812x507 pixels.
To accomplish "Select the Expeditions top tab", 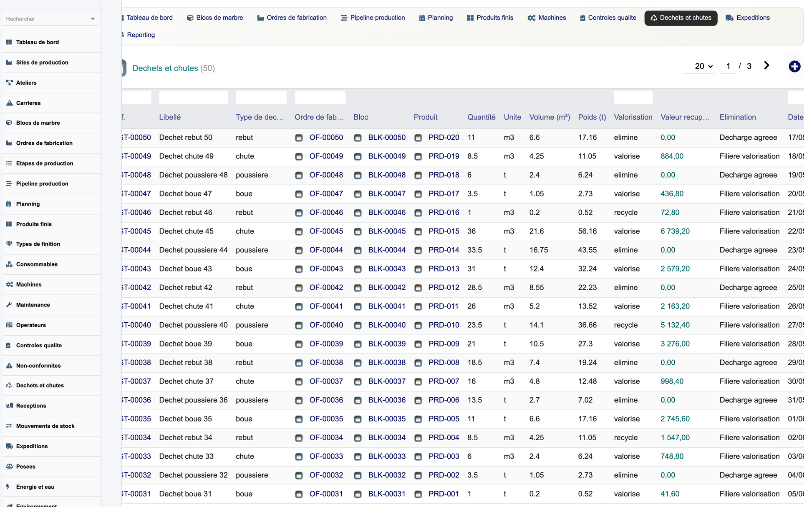I will click(x=748, y=18).
